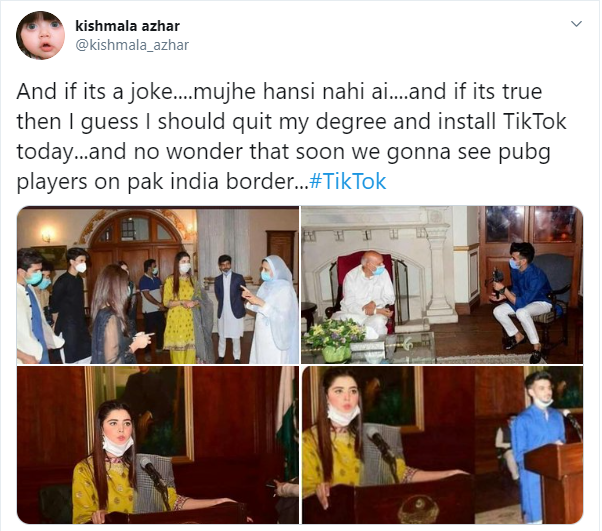Click the woman in the white headscarf in the top-left photo

pyautogui.click(x=272, y=309)
